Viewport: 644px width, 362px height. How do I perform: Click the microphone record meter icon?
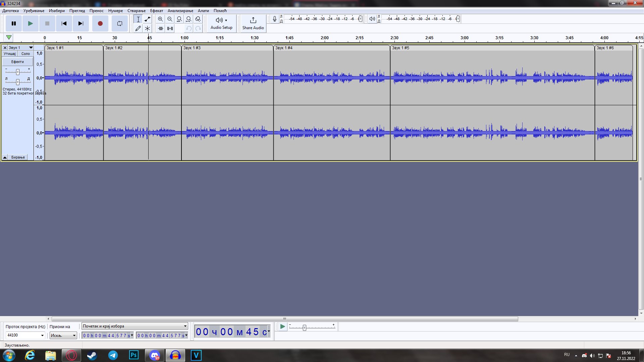(275, 19)
